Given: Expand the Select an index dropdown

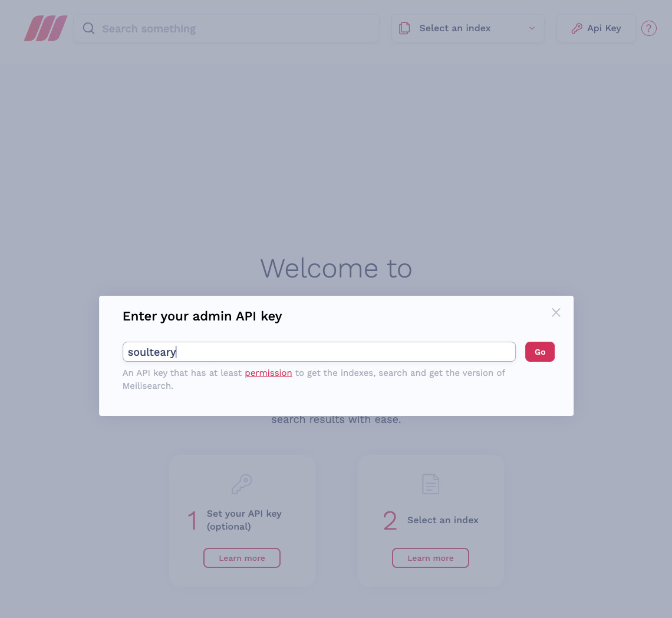Looking at the screenshot, I should [467, 28].
